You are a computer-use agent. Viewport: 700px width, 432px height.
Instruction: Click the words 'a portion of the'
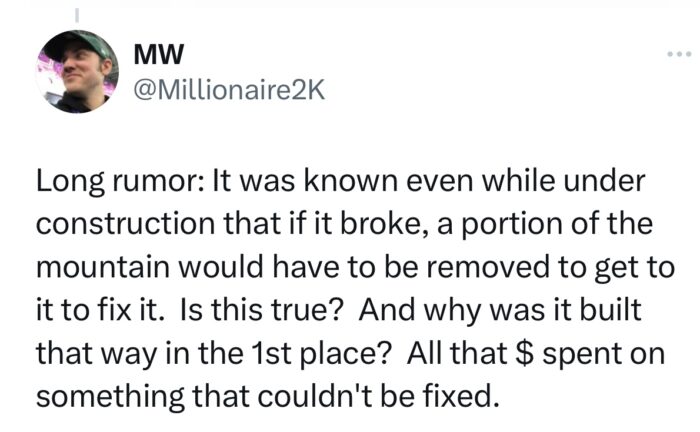(x=544, y=224)
